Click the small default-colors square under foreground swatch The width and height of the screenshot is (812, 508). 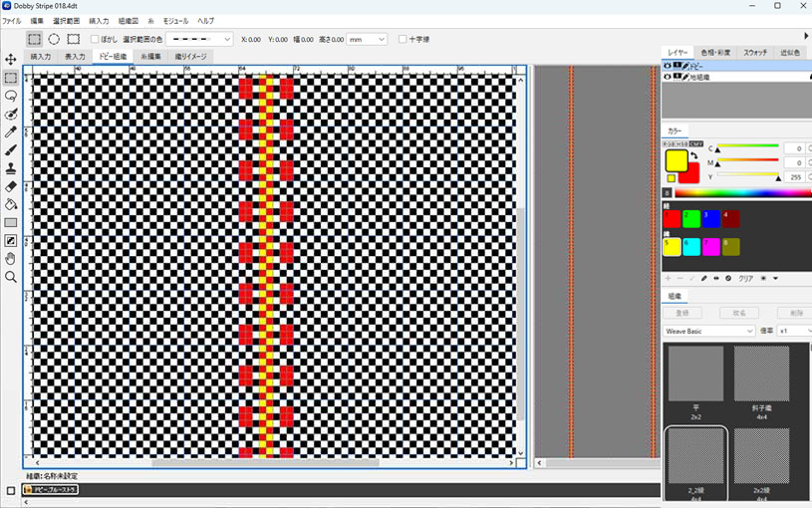(x=672, y=178)
